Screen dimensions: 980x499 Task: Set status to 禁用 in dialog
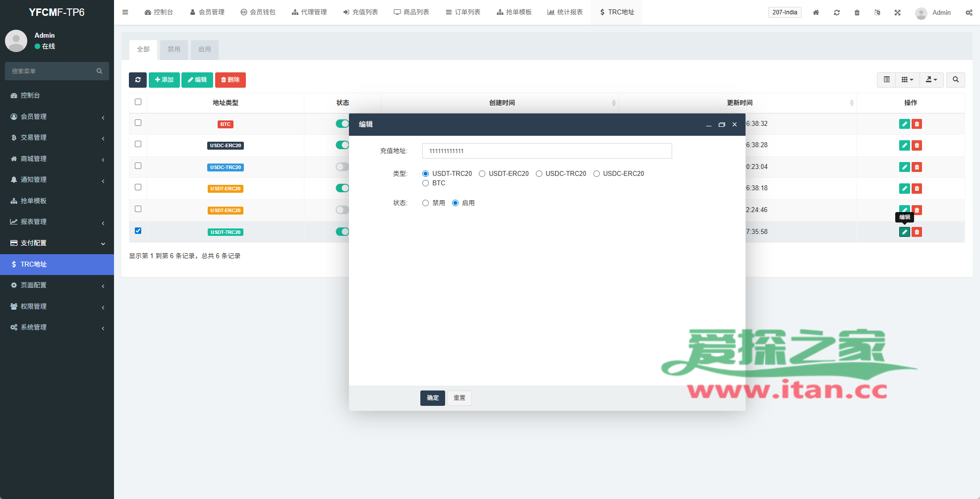click(426, 203)
